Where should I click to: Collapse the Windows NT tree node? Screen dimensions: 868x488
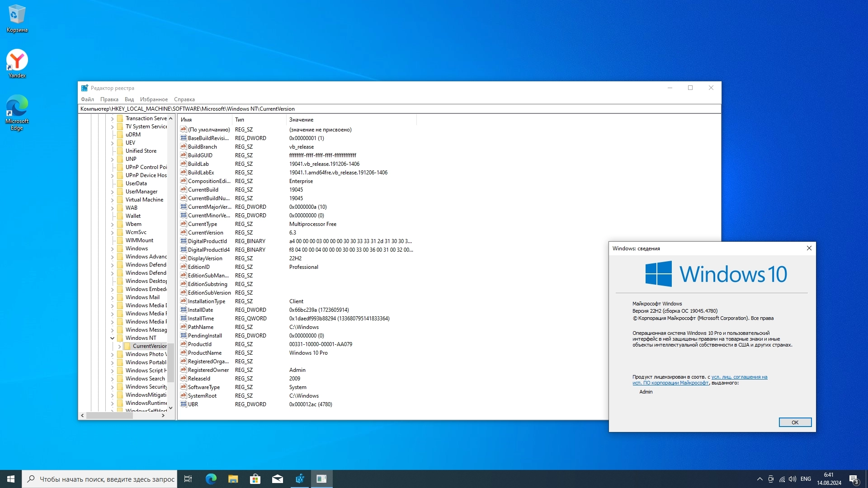[x=113, y=338]
